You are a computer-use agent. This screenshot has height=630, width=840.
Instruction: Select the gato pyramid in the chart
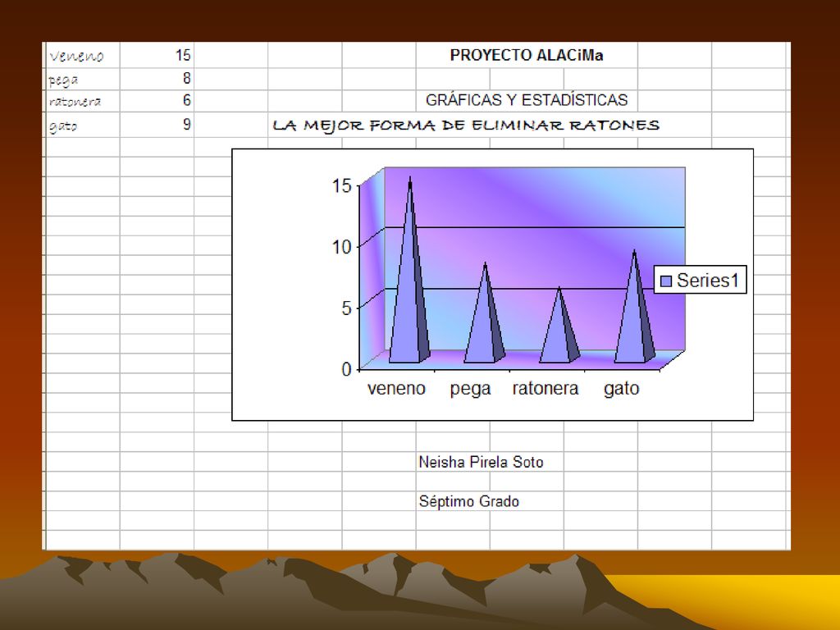(634, 307)
